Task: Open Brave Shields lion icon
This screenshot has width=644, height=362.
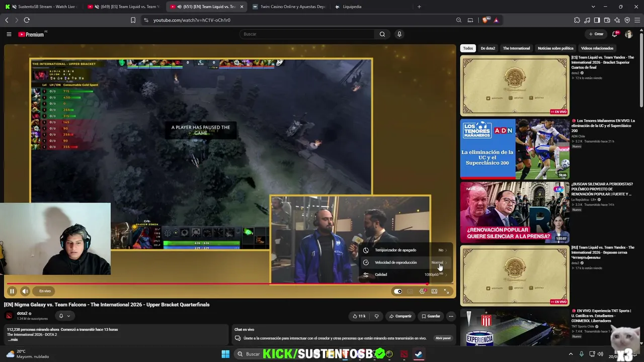Action: pos(485,20)
